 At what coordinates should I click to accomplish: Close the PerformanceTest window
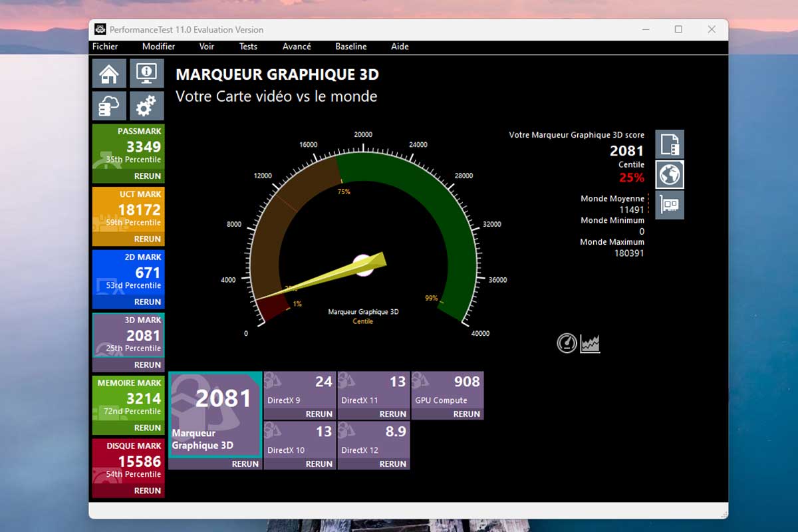[x=712, y=29]
